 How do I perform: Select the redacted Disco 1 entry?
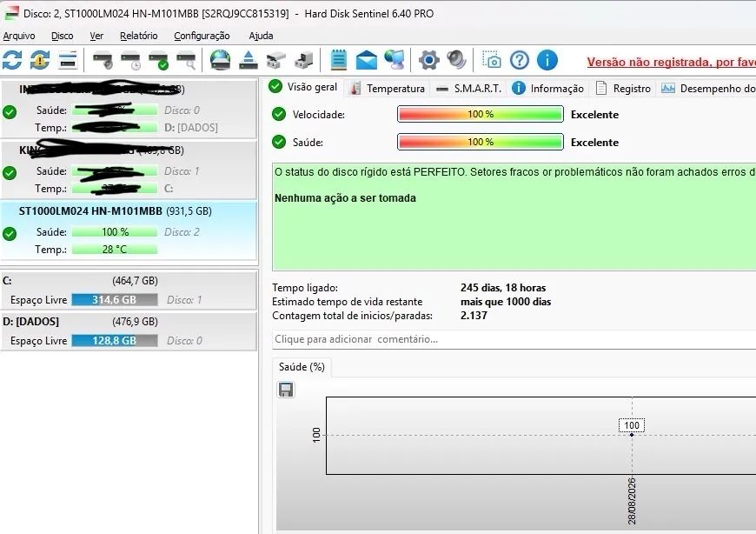129,170
